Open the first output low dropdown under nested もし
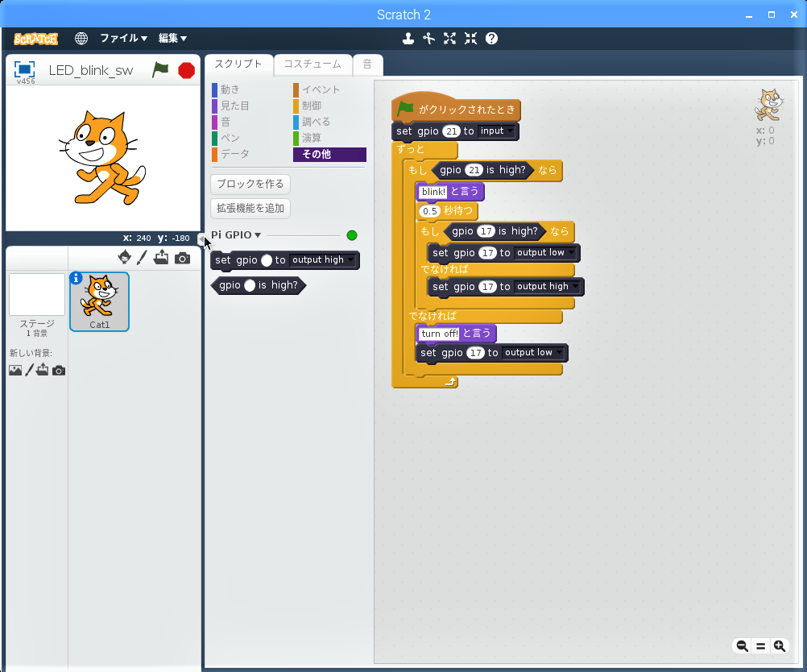The height and width of the screenshot is (672, 807). pyautogui.click(x=544, y=253)
